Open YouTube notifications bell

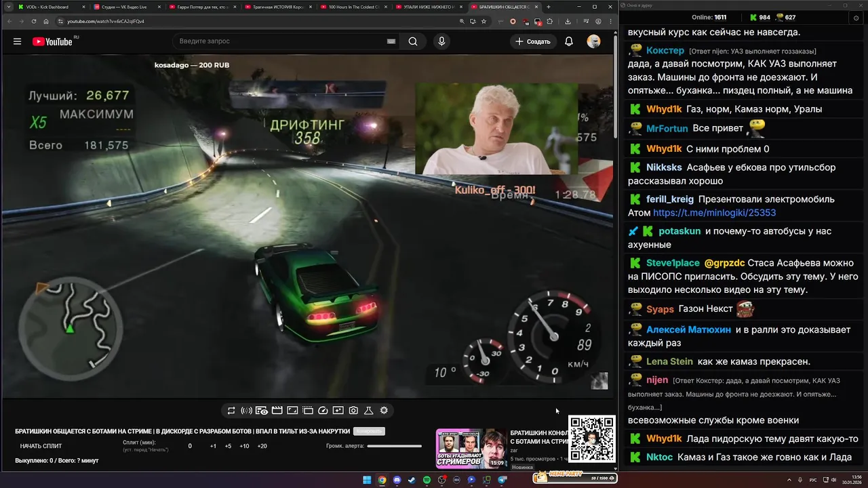click(x=569, y=41)
